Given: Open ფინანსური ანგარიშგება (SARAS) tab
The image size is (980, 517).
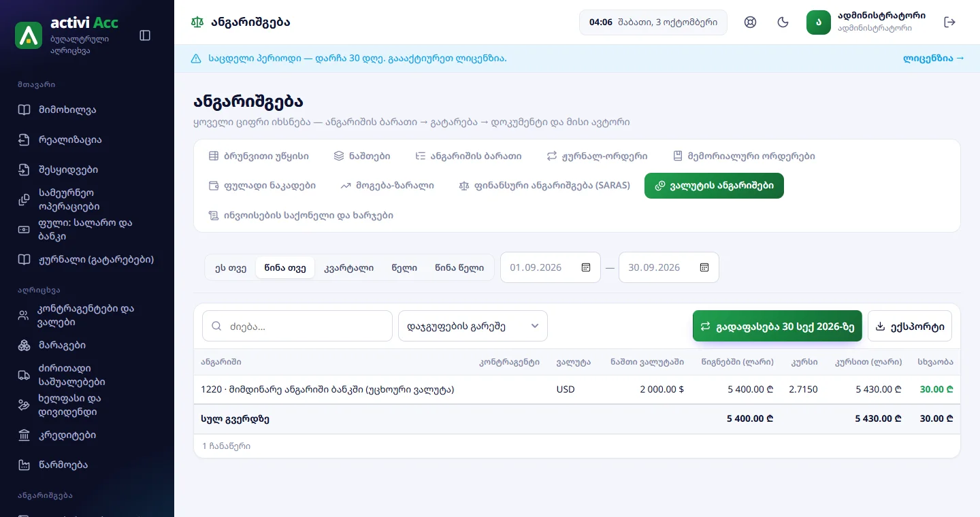Looking at the screenshot, I should point(544,186).
